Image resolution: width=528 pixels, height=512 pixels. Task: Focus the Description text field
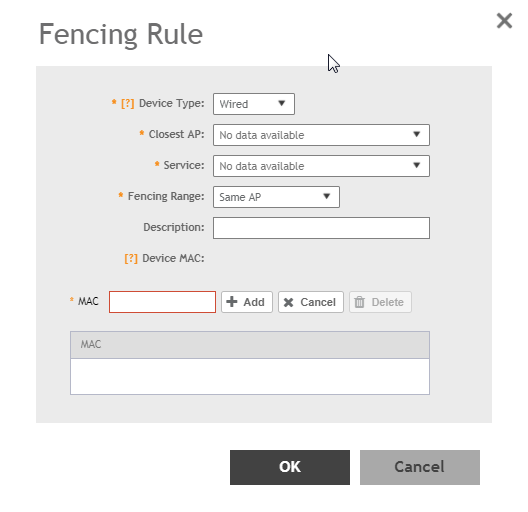[x=321, y=228]
